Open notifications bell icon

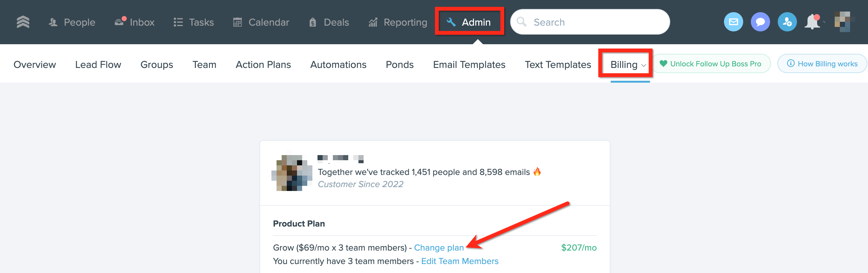coord(812,22)
